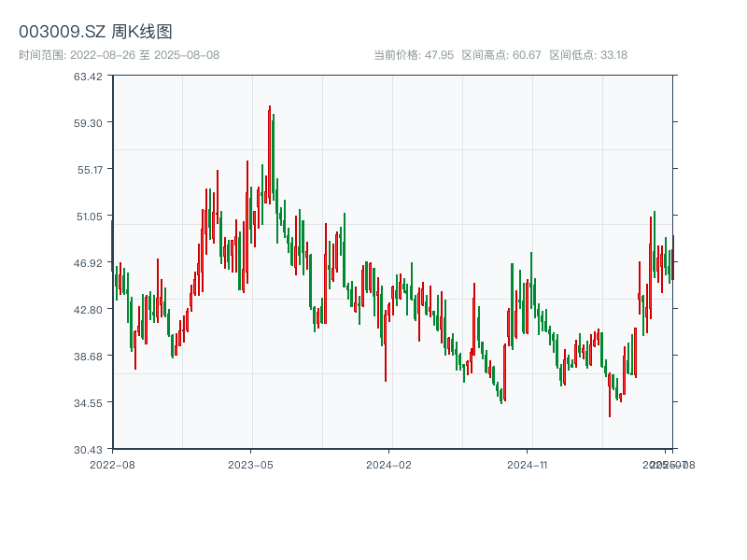The height and width of the screenshot is (560, 747).
Task: Click the 59.30 y-axis tick label
Action: click(89, 122)
